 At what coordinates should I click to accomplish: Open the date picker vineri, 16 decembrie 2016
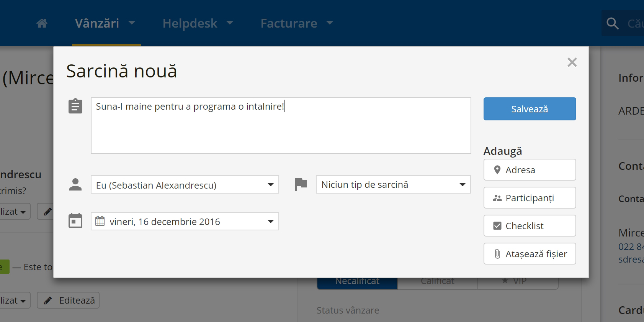point(185,221)
